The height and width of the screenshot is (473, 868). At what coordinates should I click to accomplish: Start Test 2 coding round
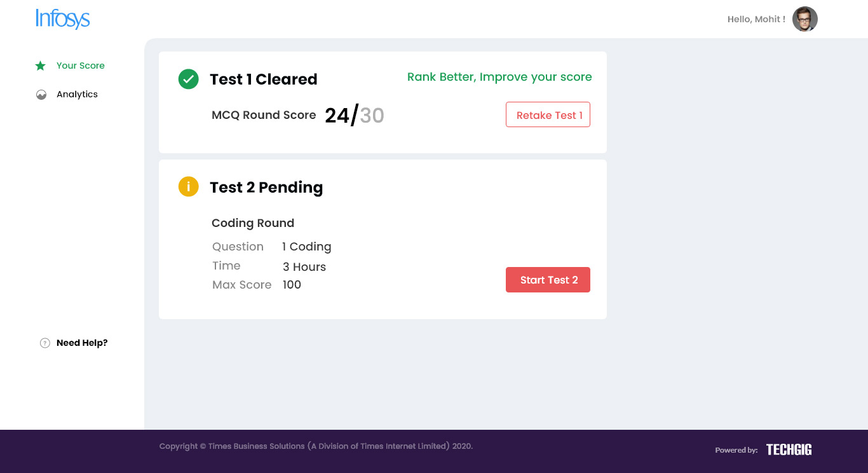[548, 280]
